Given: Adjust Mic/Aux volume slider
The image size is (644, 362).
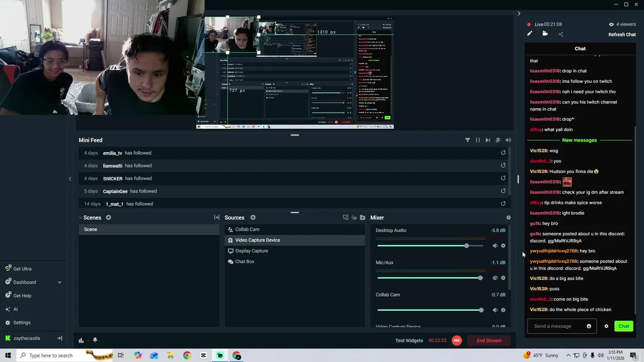Looking at the screenshot, I should [x=430, y=278].
